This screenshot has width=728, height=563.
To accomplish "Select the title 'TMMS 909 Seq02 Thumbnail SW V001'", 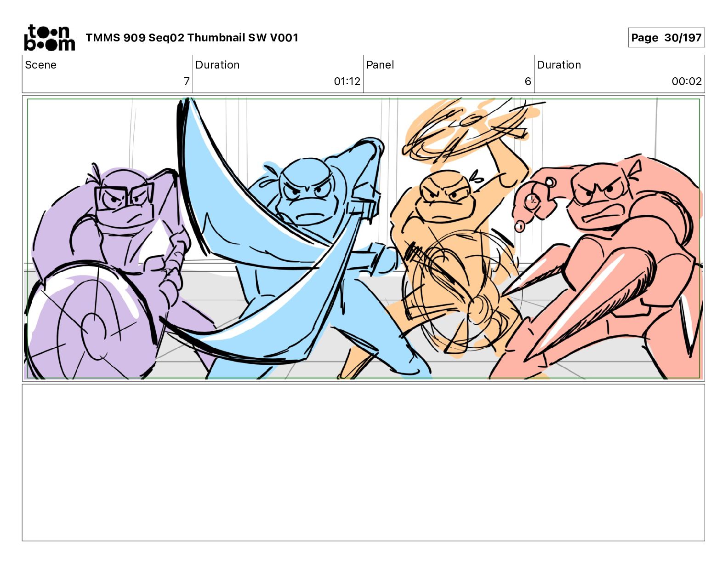I will tap(192, 38).
